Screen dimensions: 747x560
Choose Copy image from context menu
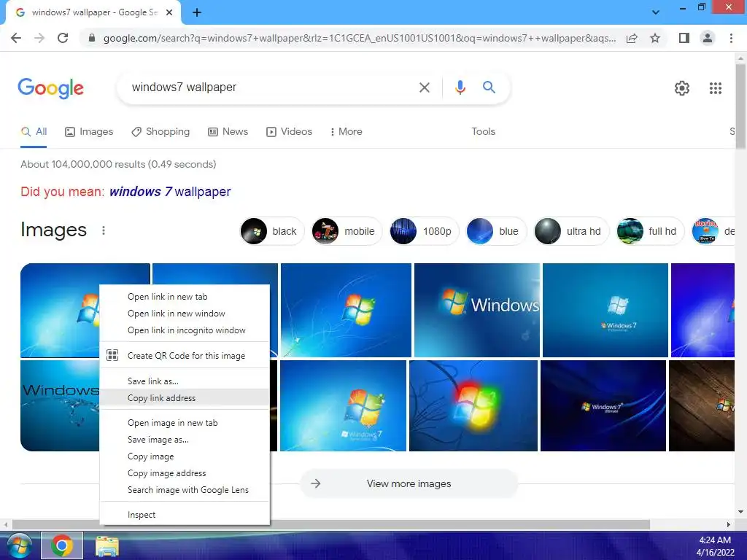tap(185, 456)
